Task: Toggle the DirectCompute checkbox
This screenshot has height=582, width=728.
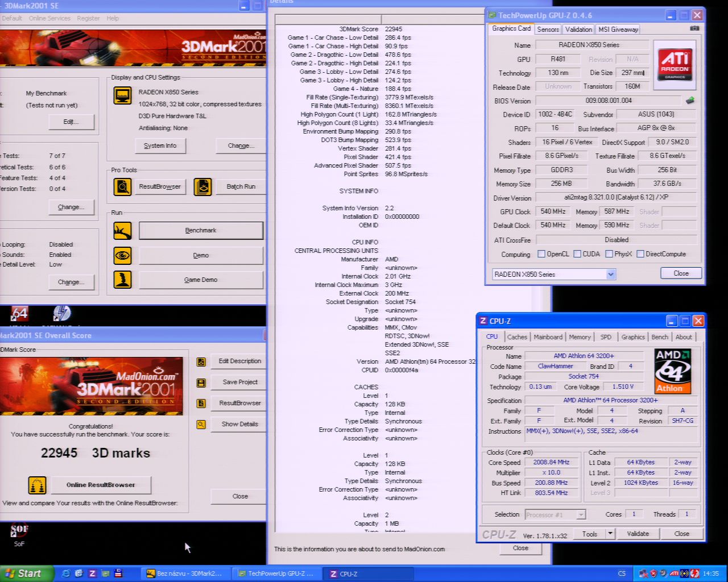Action: click(x=640, y=254)
